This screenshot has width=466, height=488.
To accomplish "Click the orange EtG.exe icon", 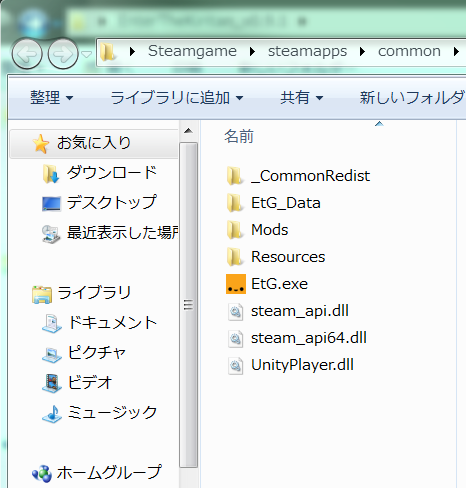I will tap(236, 284).
